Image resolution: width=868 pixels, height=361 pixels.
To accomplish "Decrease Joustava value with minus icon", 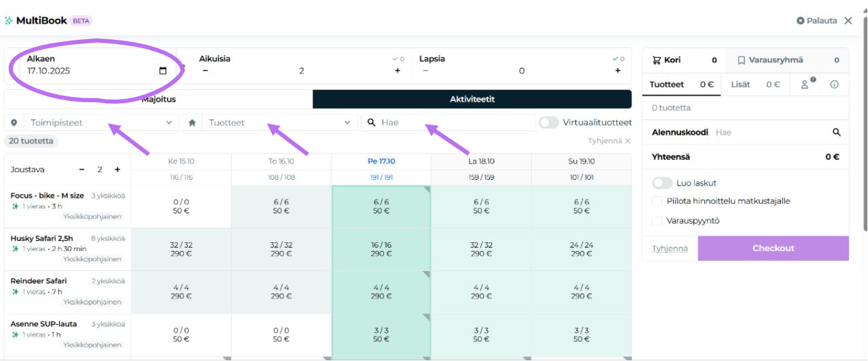I will point(82,170).
